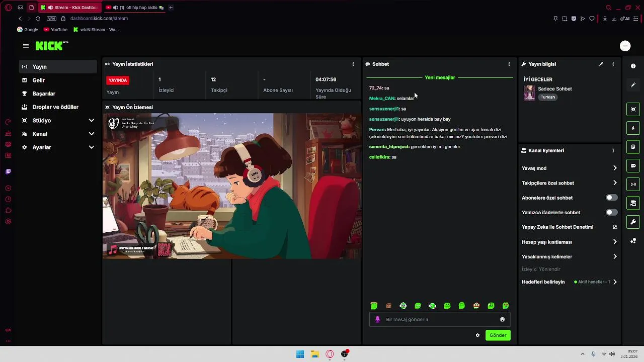Viewport: 644px width, 362px height.
Task: Open Yasaklanmış kelimeler options arrow
Action: (x=614, y=256)
